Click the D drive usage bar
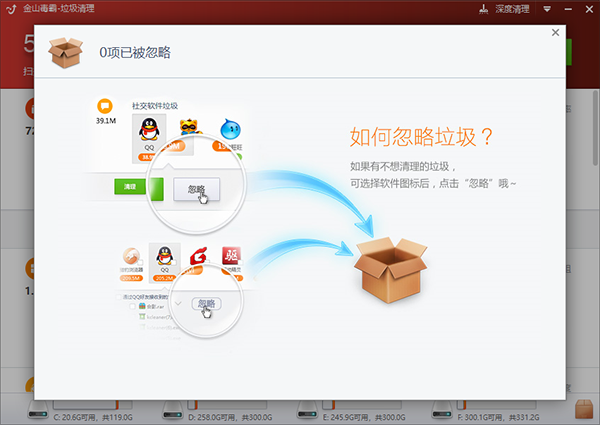 coord(227,404)
